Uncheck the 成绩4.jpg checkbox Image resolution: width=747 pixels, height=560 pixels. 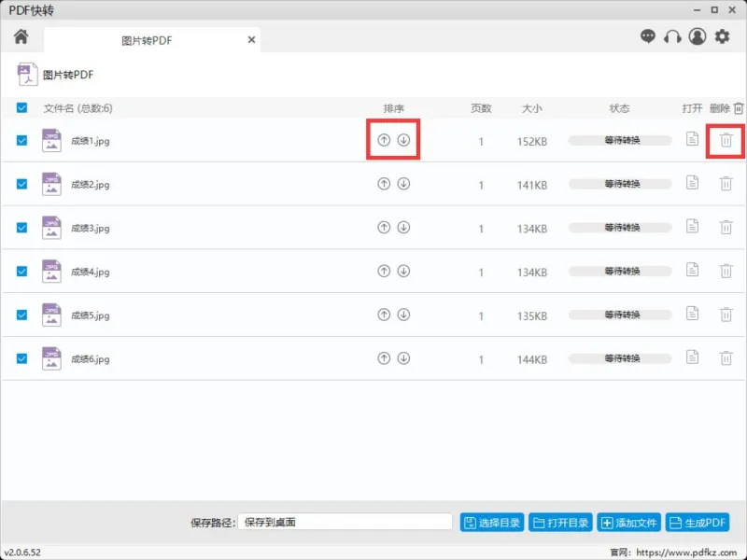[x=21, y=272]
